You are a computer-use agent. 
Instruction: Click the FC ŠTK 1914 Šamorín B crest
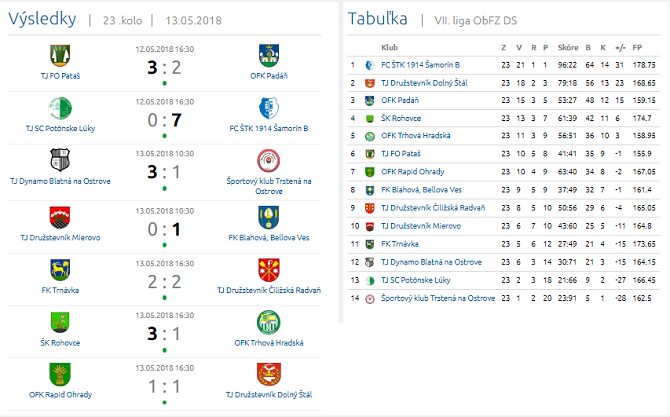[268, 108]
